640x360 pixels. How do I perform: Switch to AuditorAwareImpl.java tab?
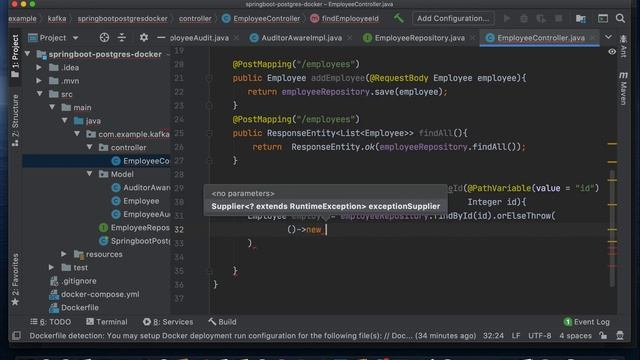coord(301,38)
